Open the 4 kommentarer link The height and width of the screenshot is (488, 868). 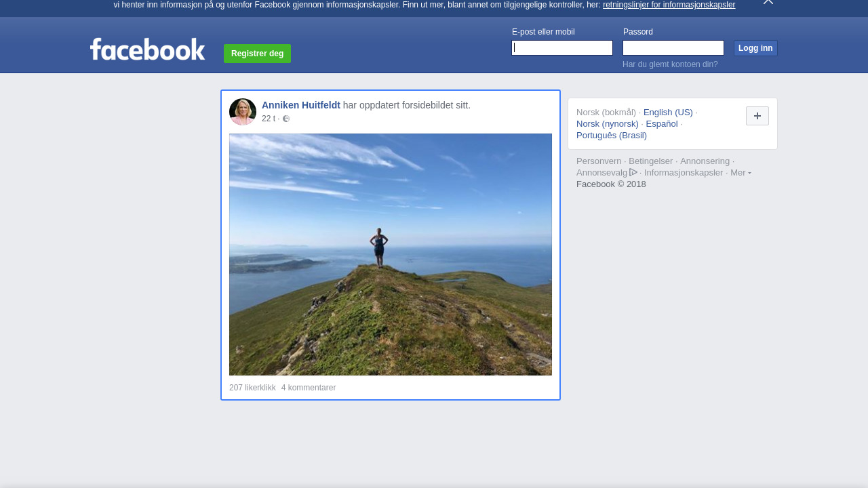(x=309, y=388)
